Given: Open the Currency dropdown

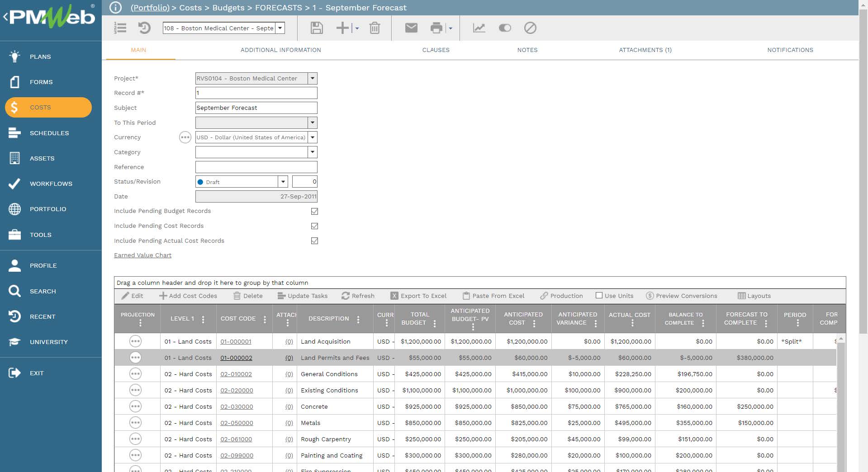Looking at the screenshot, I should click(x=313, y=137).
